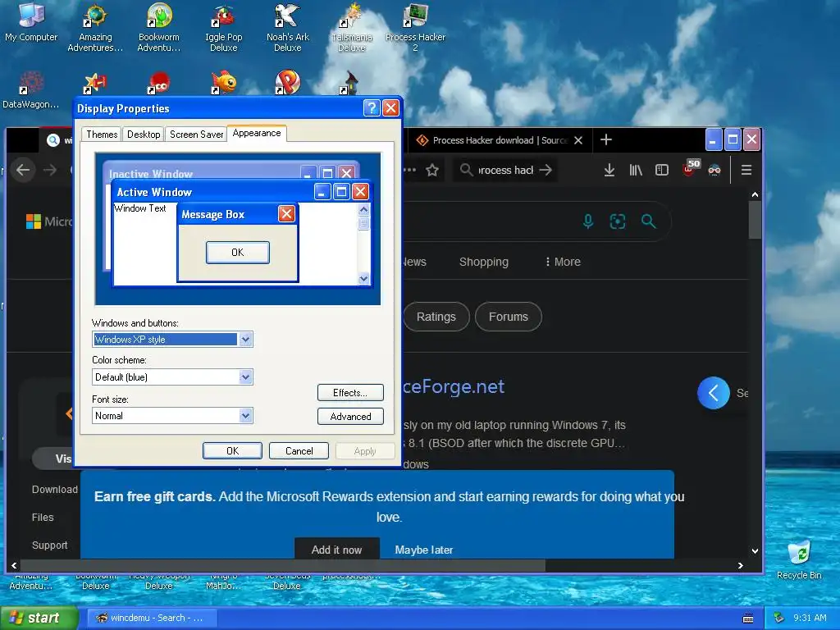This screenshot has width=840, height=630.
Task: Select the Talismania Deluxe shortcut
Action: point(351,28)
